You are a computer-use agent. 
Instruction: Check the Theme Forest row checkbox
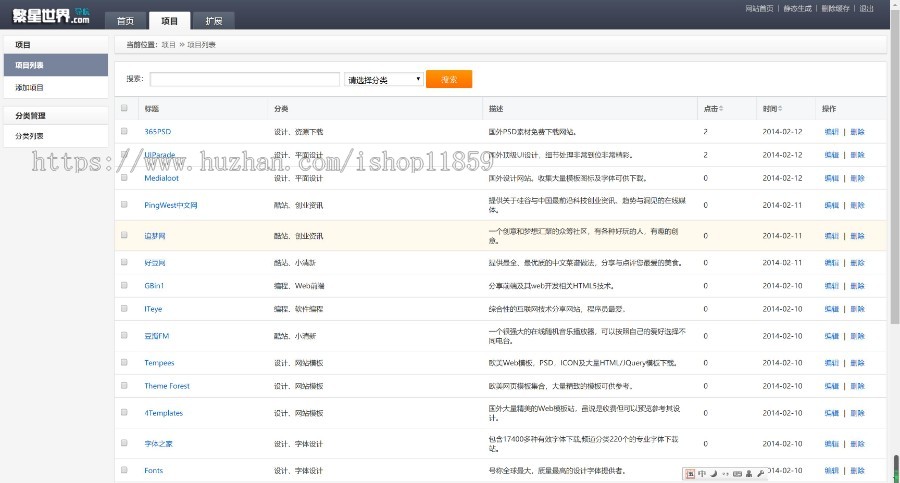click(x=124, y=385)
